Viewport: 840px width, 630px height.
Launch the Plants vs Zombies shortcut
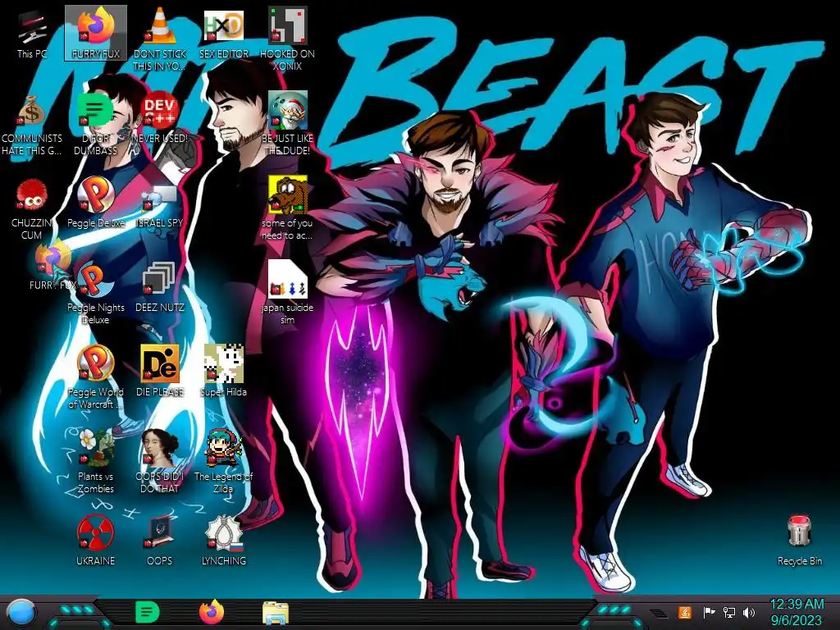(x=96, y=462)
